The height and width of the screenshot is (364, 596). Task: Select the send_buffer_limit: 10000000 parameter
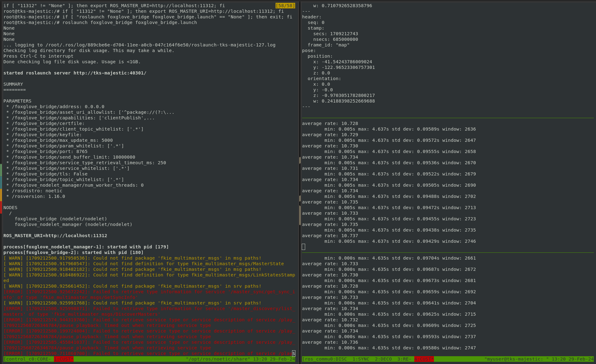71,157
